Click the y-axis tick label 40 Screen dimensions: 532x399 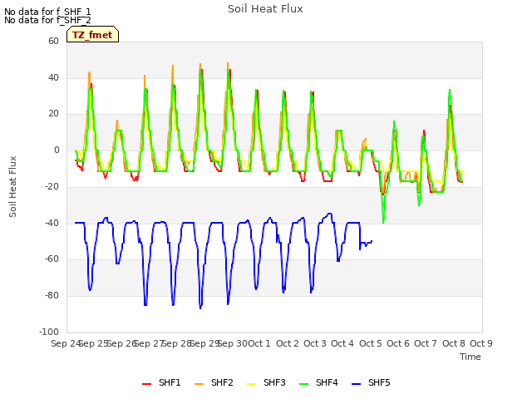(53, 77)
